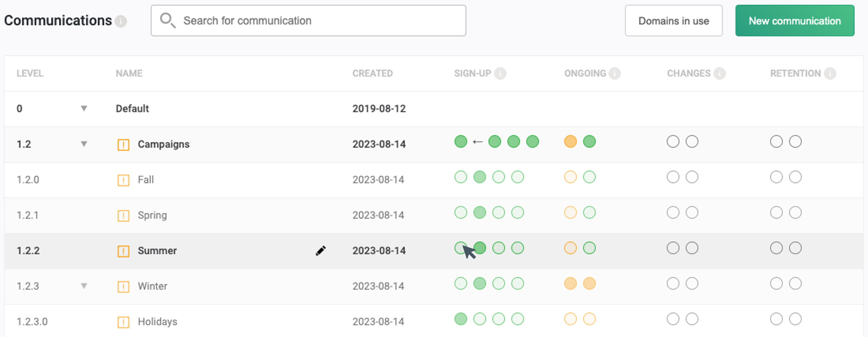Screen dimensions: 868x337
Task: Click the 2019-08-12 created date
Action: (x=379, y=109)
